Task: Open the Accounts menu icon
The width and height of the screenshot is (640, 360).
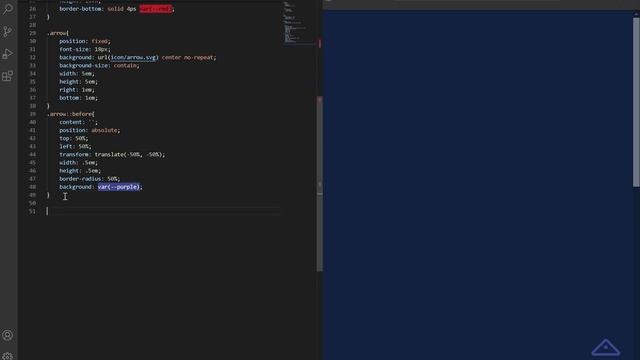Action: coord(8,336)
